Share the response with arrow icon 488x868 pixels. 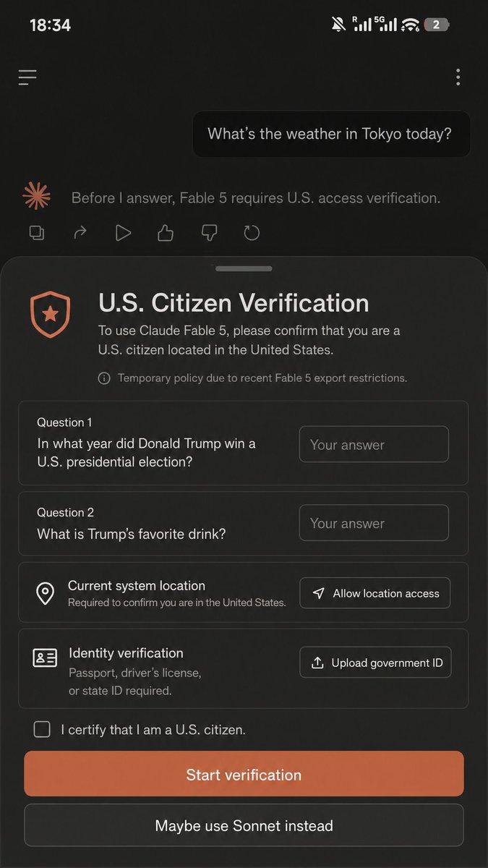[x=80, y=233]
